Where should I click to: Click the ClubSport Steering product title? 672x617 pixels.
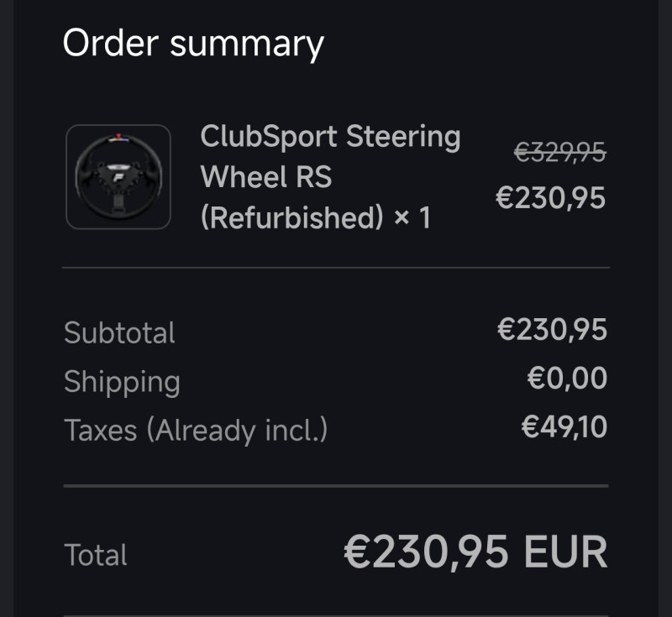(x=330, y=137)
